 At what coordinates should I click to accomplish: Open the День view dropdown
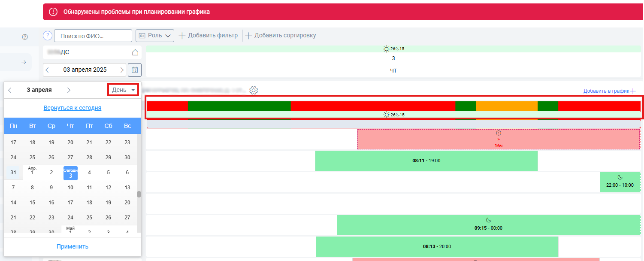pyautogui.click(x=123, y=90)
